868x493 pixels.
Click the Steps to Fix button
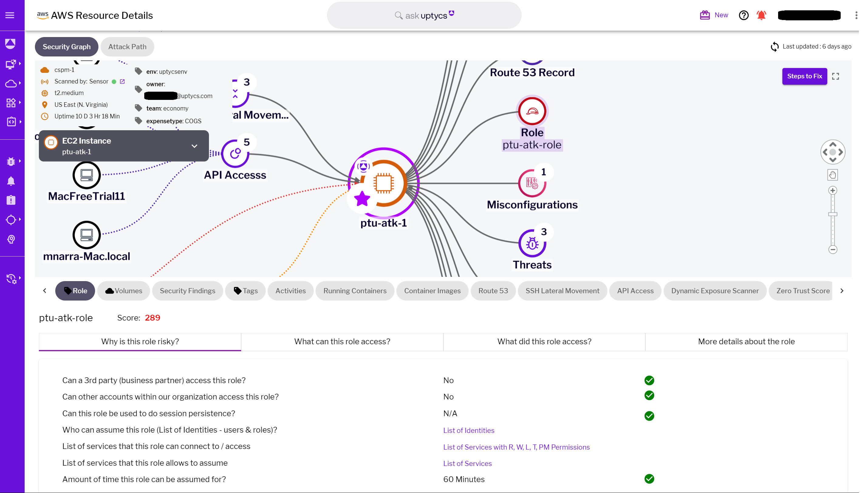[805, 76]
